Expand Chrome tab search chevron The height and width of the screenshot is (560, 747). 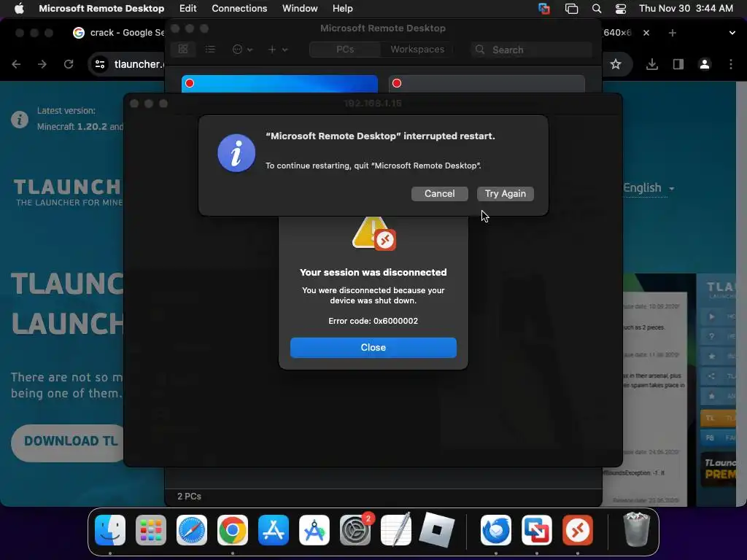pyautogui.click(x=732, y=33)
